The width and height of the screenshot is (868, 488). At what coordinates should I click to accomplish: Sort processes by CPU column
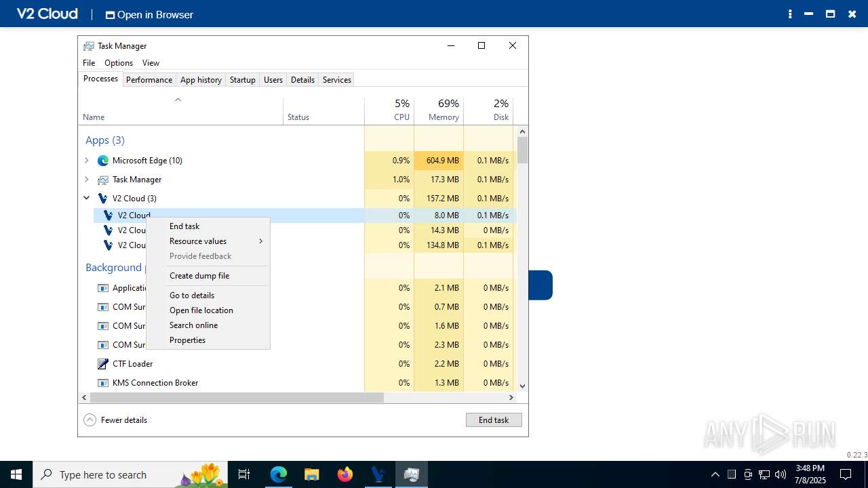click(389, 110)
